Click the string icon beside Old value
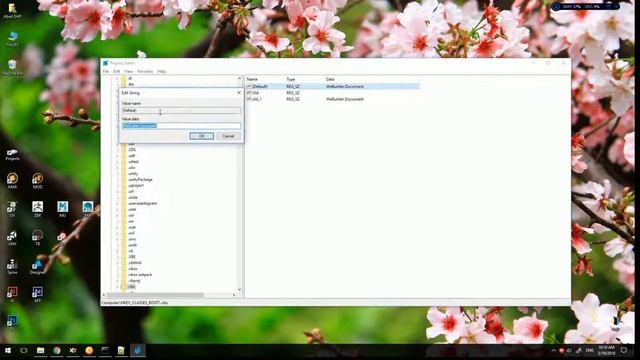 click(x=249, y=93)
